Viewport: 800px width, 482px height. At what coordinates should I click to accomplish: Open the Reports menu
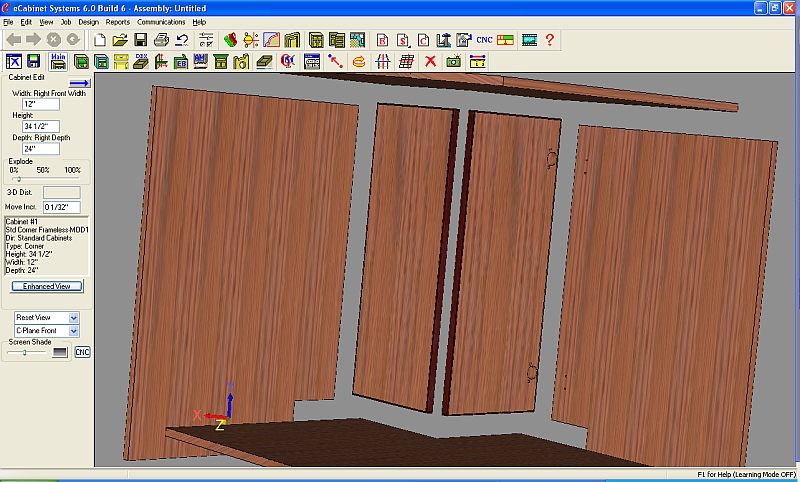tap(117, 21)
